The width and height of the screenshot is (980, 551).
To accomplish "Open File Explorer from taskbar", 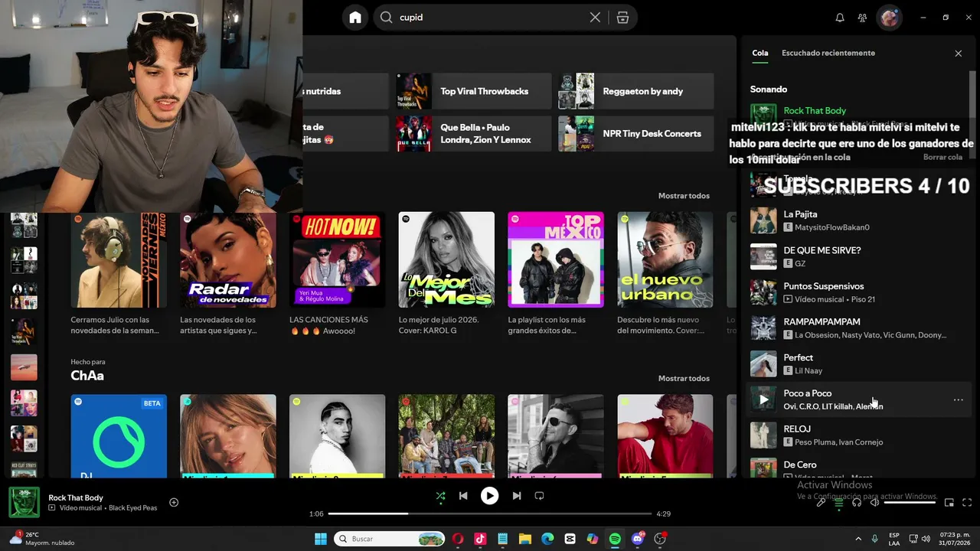I will [525, 539].
